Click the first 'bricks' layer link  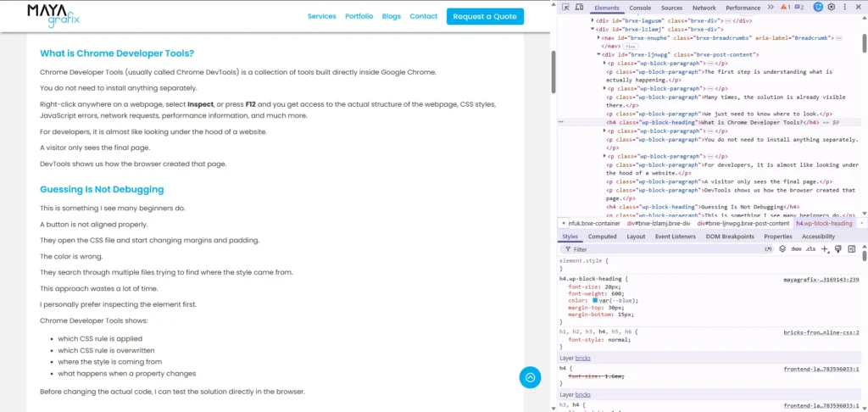point(583,359)
